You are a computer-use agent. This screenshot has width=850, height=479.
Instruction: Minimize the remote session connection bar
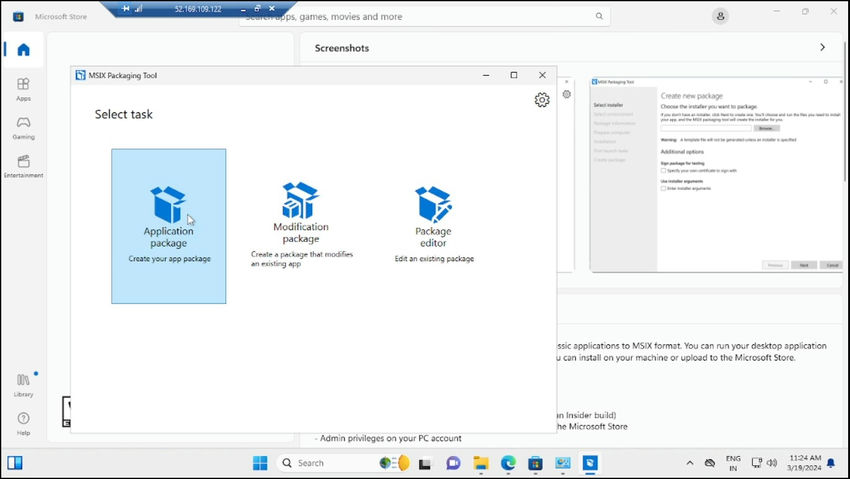243,9
